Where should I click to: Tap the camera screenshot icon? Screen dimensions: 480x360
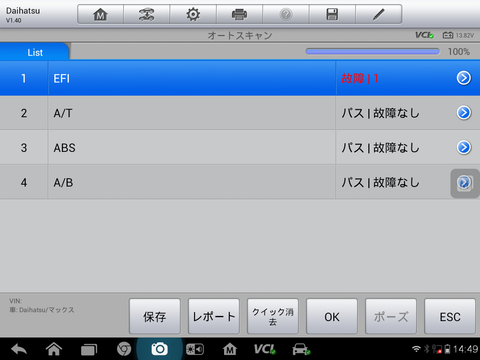click(159, 349)
